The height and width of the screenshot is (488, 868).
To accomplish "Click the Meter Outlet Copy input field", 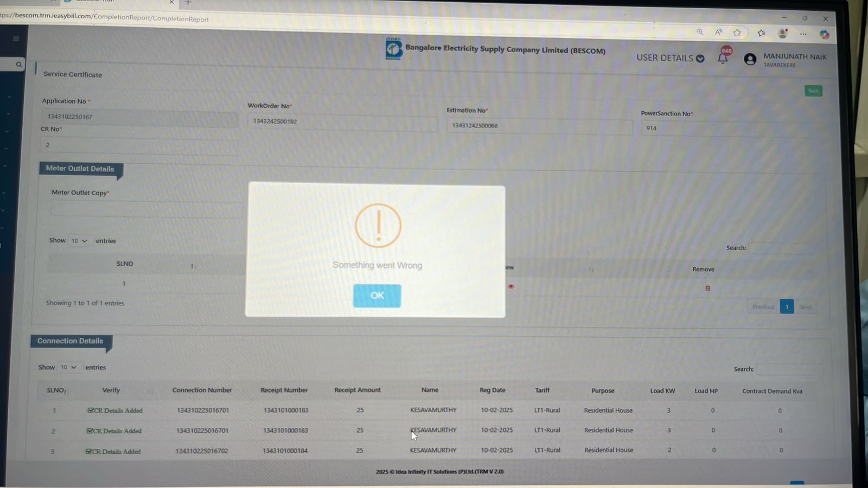I will point(146,209).
